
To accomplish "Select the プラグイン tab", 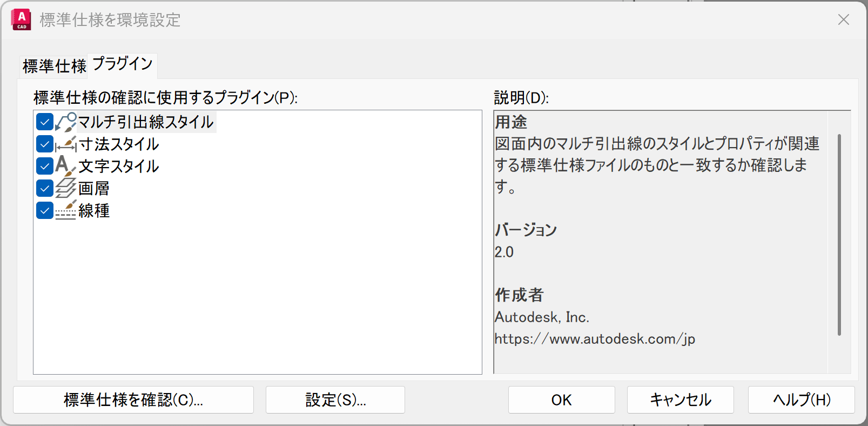I will [123, 64].
